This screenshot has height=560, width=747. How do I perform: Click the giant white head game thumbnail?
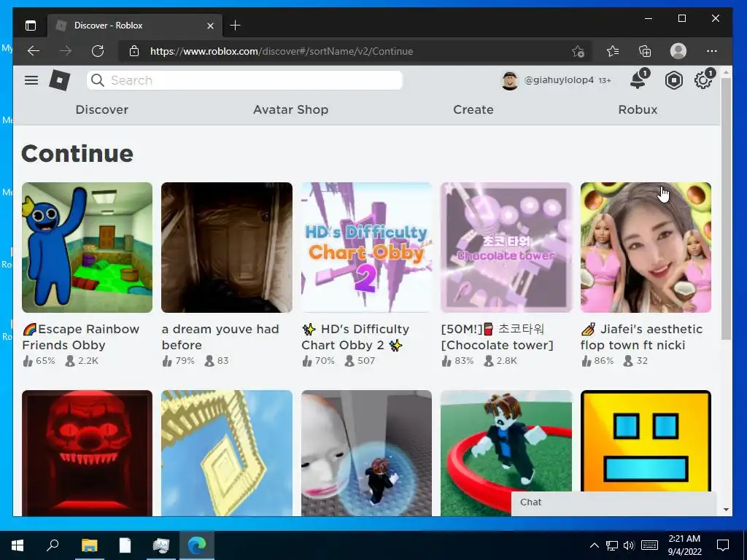pyautogui.click(x=366, y=453)
